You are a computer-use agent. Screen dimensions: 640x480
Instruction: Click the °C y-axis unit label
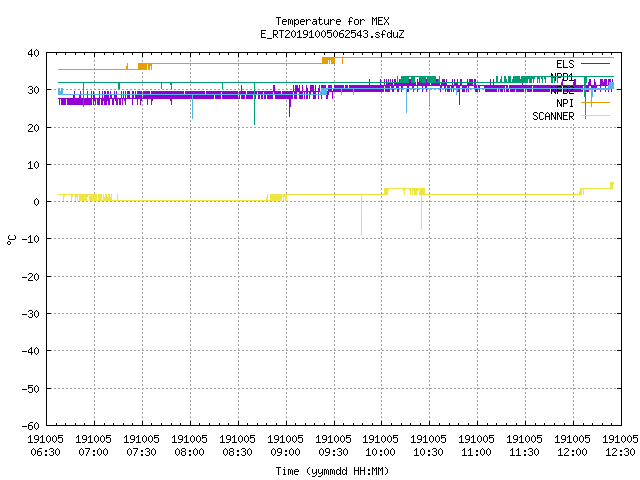[12, 240]
